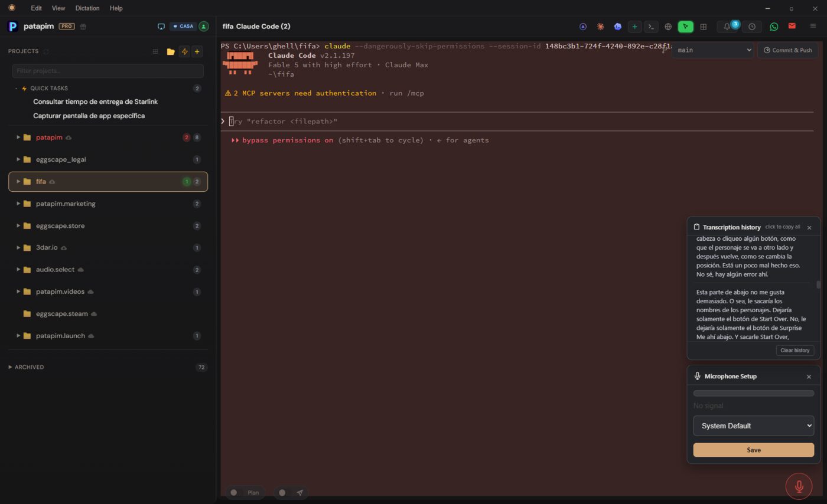Open the Help menu
The image size is (827, 504).
pos(116,8)
